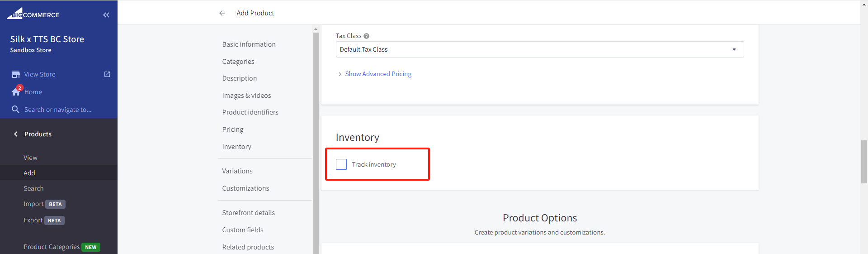Click the View Store storefront icon
This screenshot has height=254, width=868.
pyautogui.click(x=16, y=74)
